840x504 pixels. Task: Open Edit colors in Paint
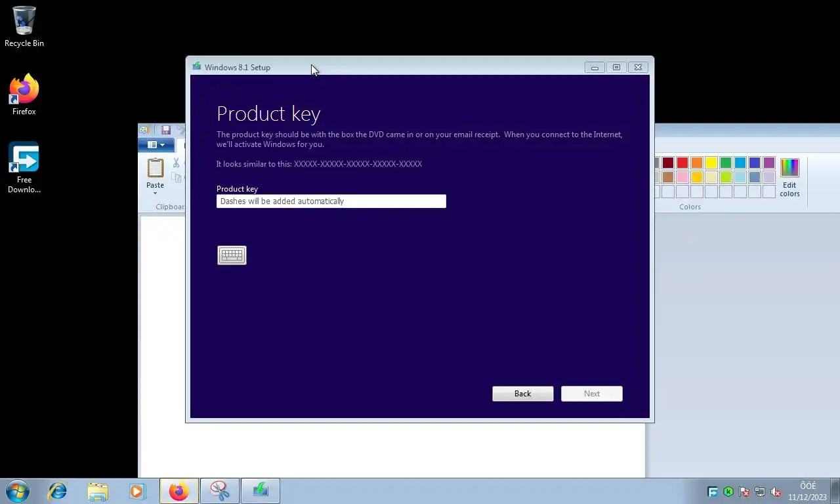(789, 178)
